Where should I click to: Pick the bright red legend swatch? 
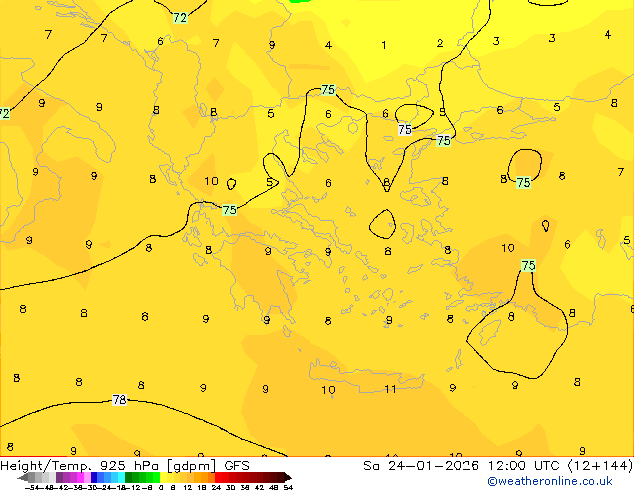pyautogui.click(x=218, y=477)
